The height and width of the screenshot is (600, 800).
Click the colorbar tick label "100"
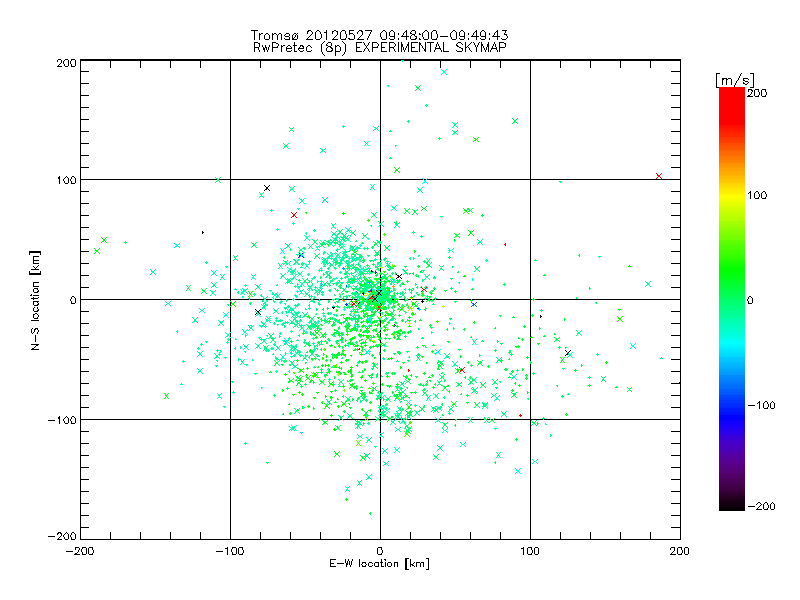coord(757,195)
